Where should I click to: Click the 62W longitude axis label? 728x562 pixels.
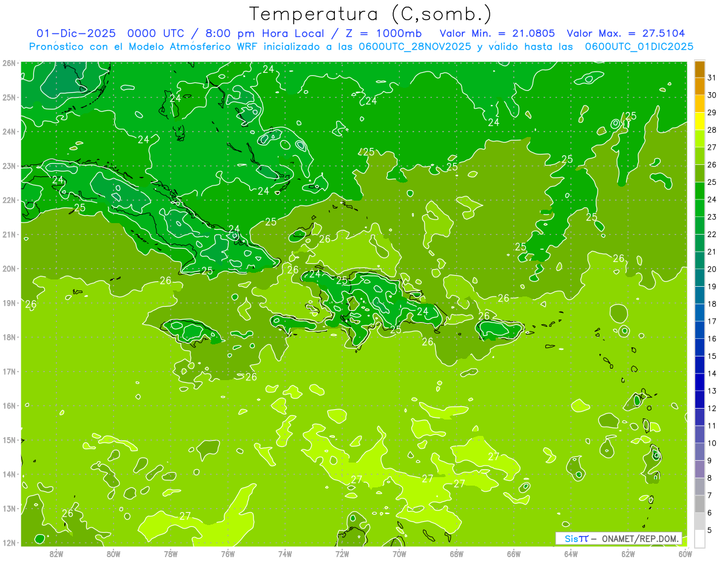click(x=628, y=554)
